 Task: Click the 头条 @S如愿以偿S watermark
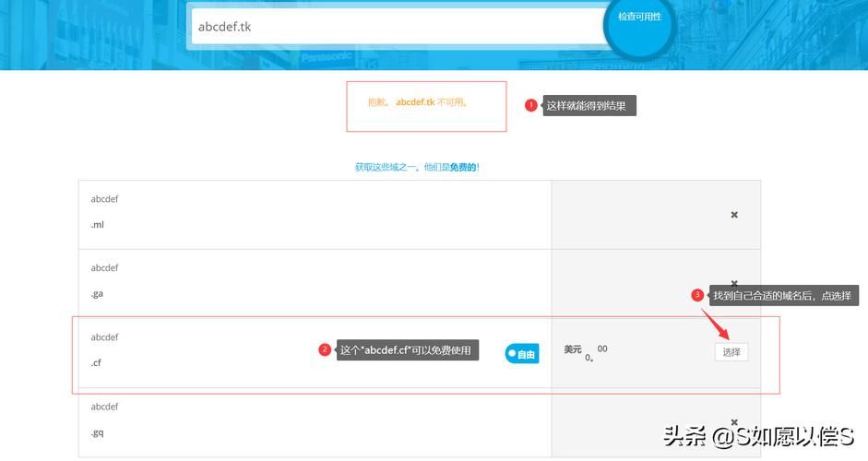point(758,434)
